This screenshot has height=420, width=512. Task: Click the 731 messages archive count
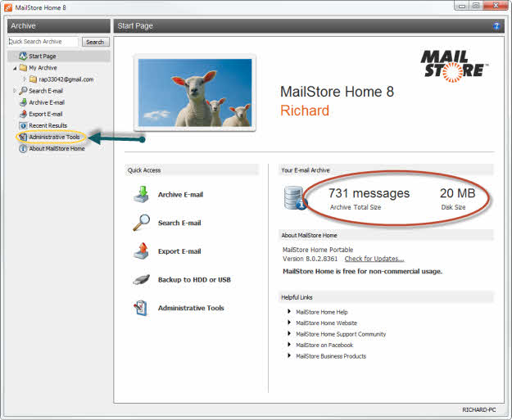369,193
